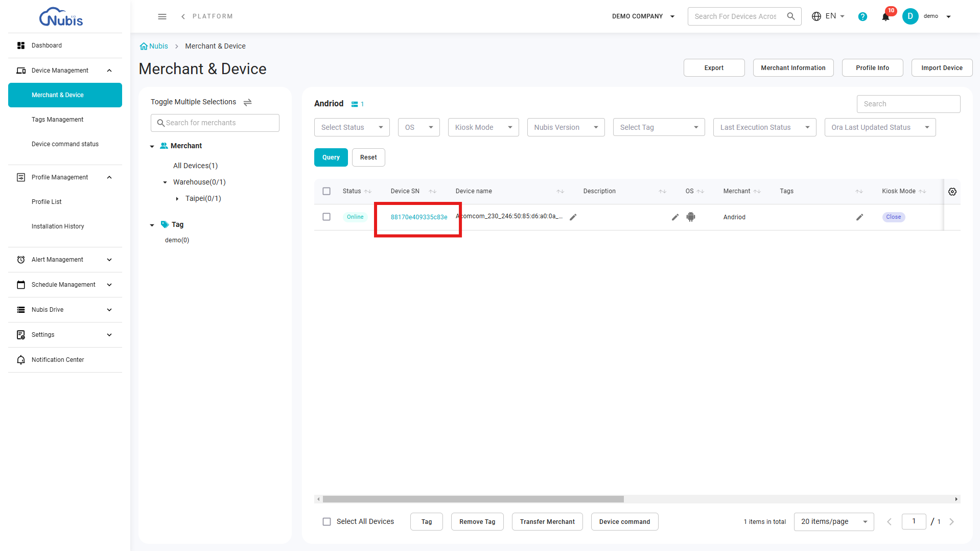This screenshot has width=980, height=551.
Task: Click the Device command button
Action: tap(624, 522)
